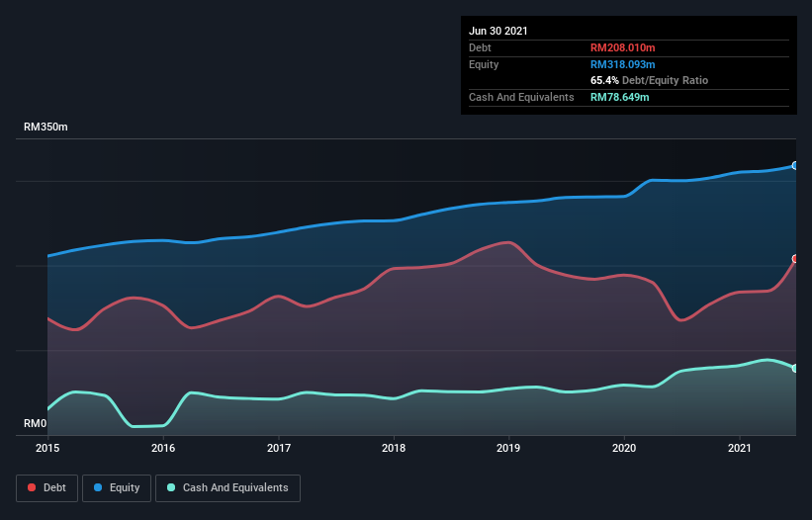Click the Jun 30 2021 tooltip date
812x520 pixels.
coord(498,31)
